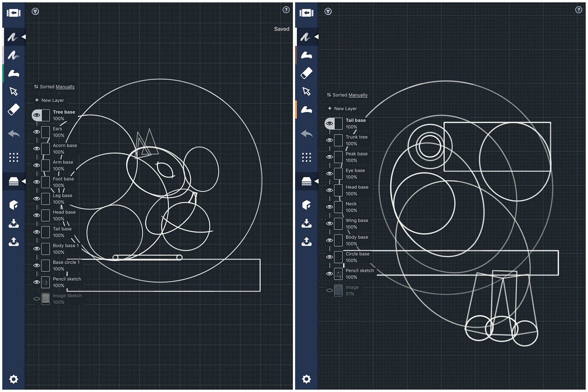588x392 pixels.
Task: Open settings gear in right screenshot
Action: (x=307, y=379)
